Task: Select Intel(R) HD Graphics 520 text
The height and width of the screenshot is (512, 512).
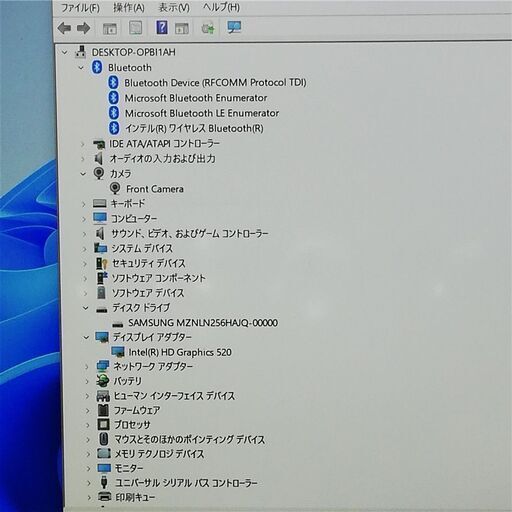Action: point(180,352)
